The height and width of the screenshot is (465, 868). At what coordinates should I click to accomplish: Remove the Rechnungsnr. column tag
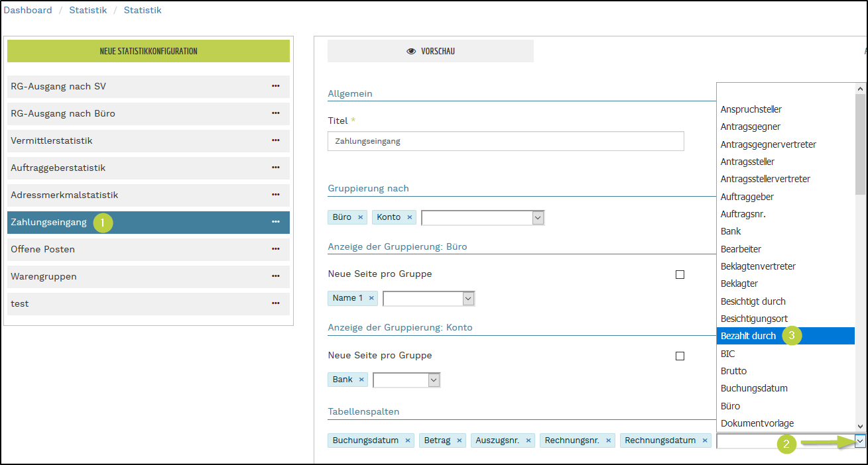[x=609, y=440]
